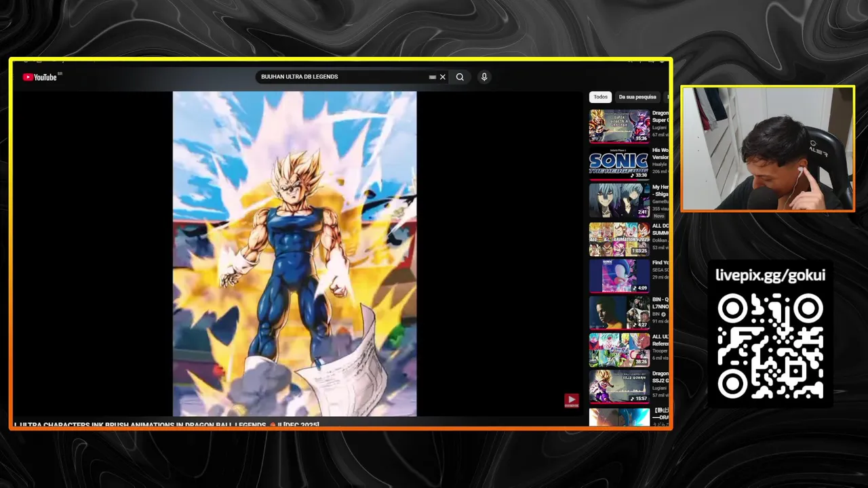Clear the search query with the X

pos(443,77)
